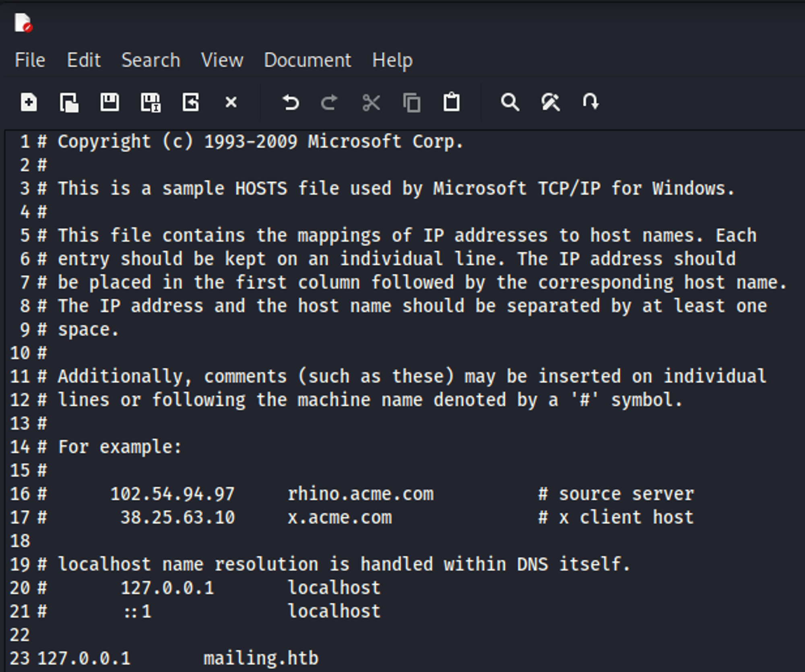Open the Edit menu
Image resolution: width=805 pixels, height=672 pixels.
pyautogui.click(x=84, y=60)
